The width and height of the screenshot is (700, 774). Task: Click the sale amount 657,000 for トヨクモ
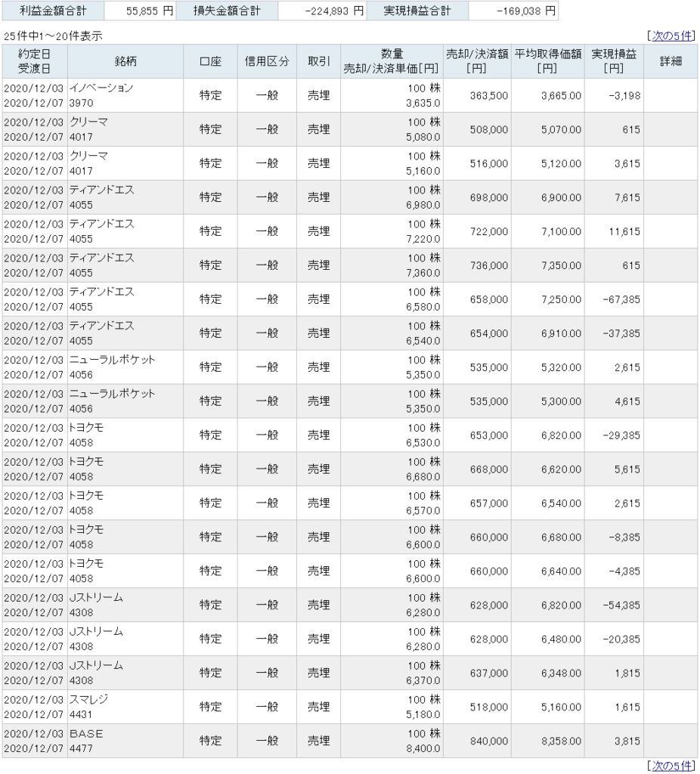tap(489, 503)
